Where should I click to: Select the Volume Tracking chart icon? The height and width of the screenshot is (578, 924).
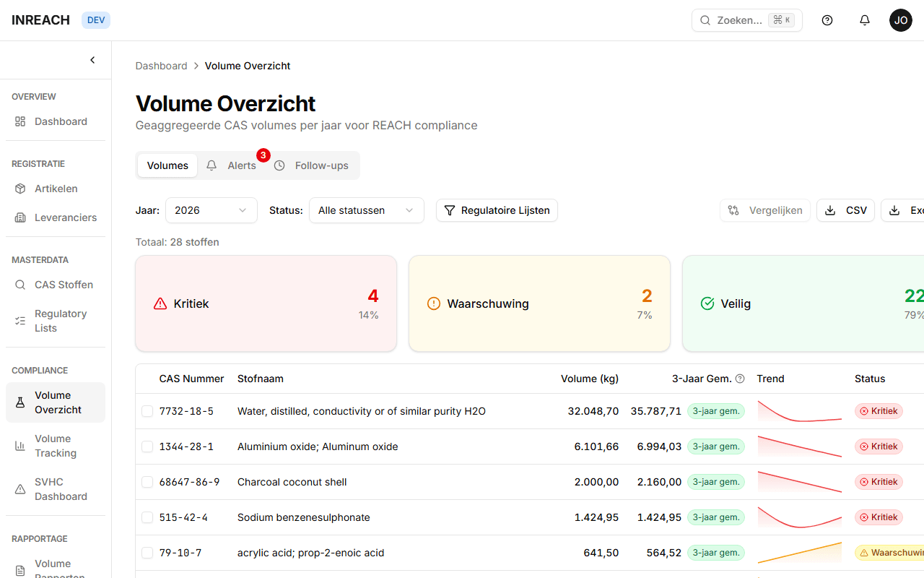click(20, 446)
